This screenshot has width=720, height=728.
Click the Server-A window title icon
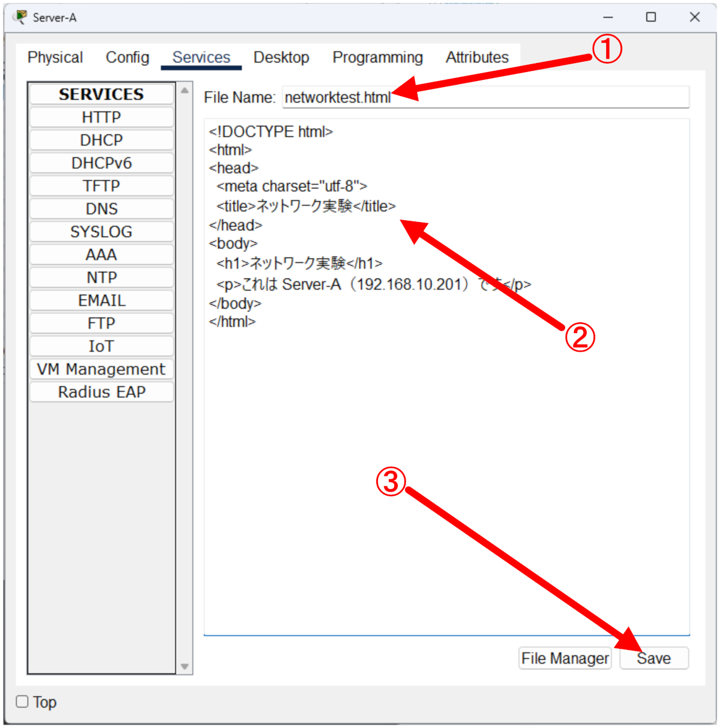click(x=20, y=17)
